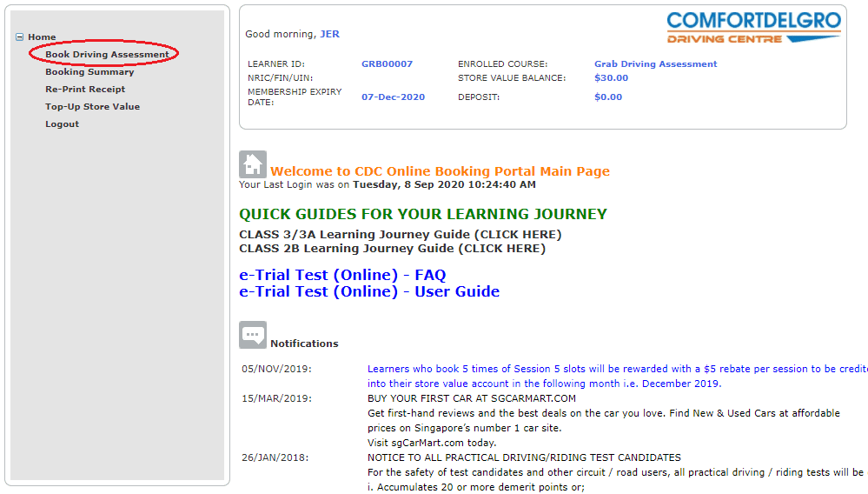The image size is (868, 494).
Task: Open the Home menu item
Action: [x=42, y=37]
